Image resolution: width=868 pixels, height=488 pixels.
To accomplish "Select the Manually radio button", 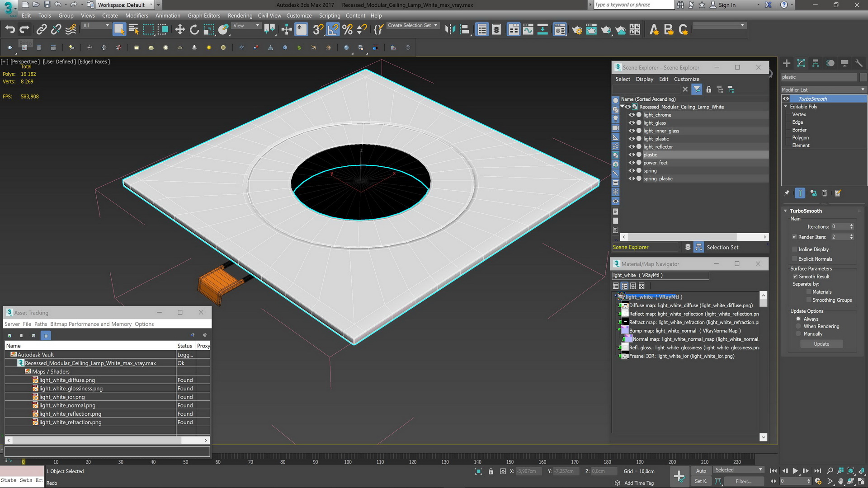I will 798,334.
